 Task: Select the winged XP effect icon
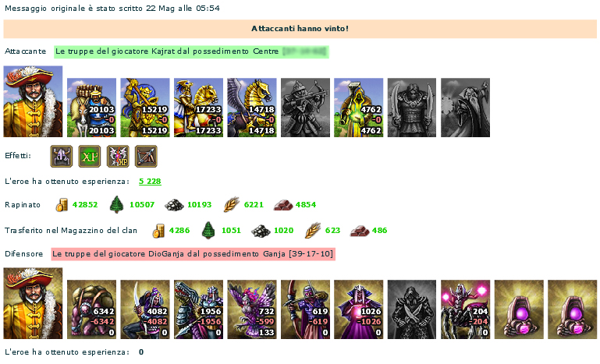pyautogui.click(x=118, y=156)
